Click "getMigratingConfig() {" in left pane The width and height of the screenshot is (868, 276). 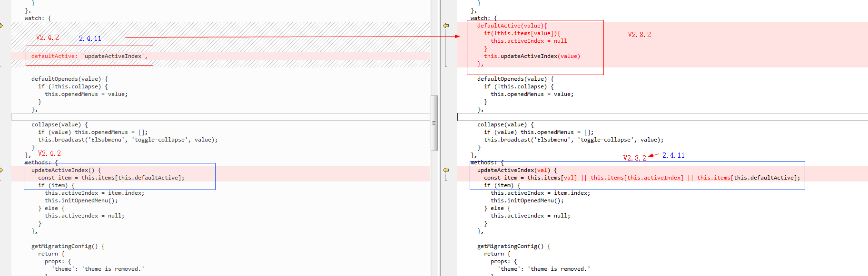pos(68,246)
